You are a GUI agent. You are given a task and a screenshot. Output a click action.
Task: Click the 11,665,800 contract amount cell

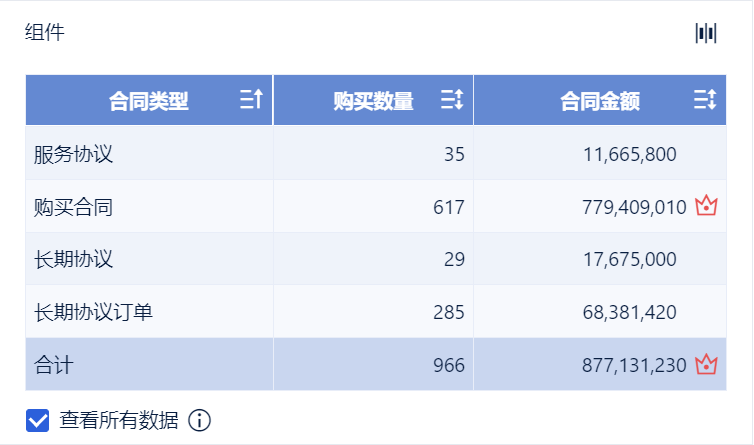629,154
